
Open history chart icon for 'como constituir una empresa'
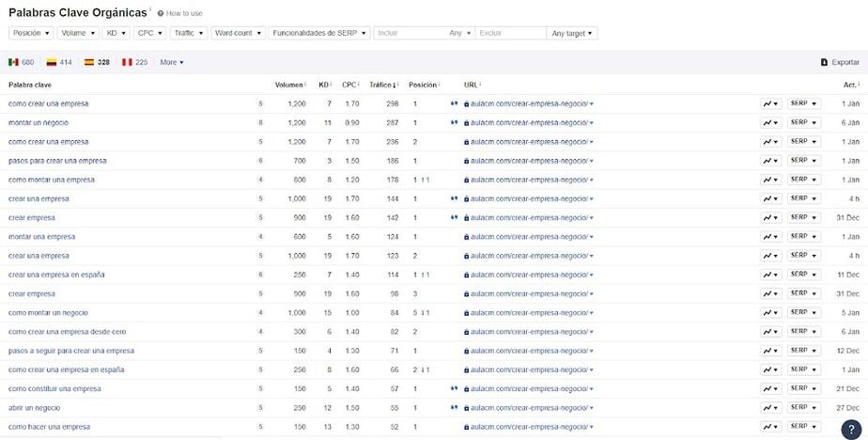pos(770,389)
